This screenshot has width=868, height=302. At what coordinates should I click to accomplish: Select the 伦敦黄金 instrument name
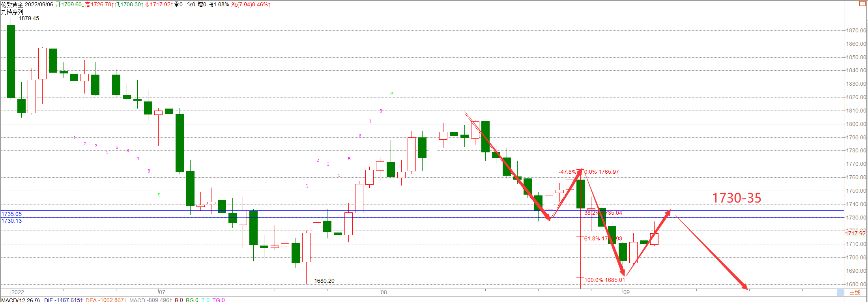pyautogui.click(x=12, y=4)
